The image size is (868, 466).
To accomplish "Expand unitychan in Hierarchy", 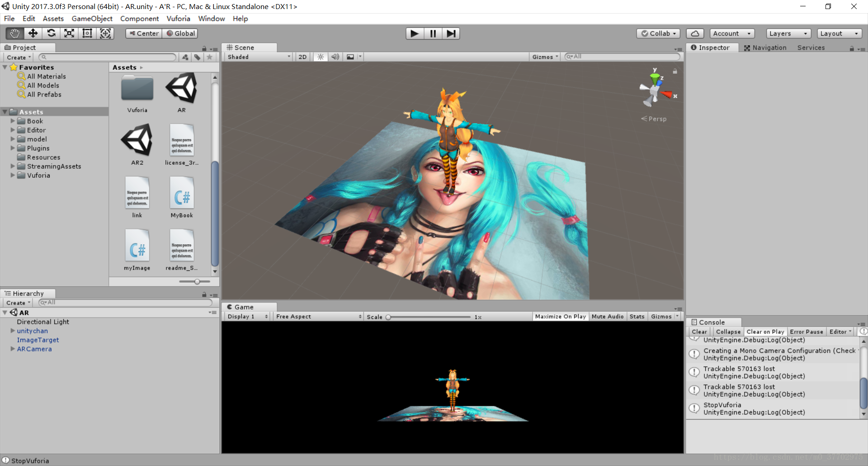I will coord(13,331).
